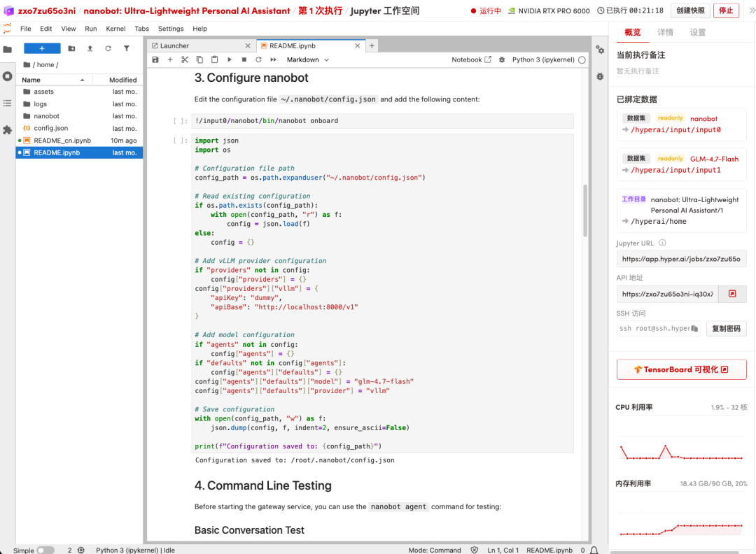Open the README_cn.ipynb file
This screenshot has width=756, height=554.
62,141
